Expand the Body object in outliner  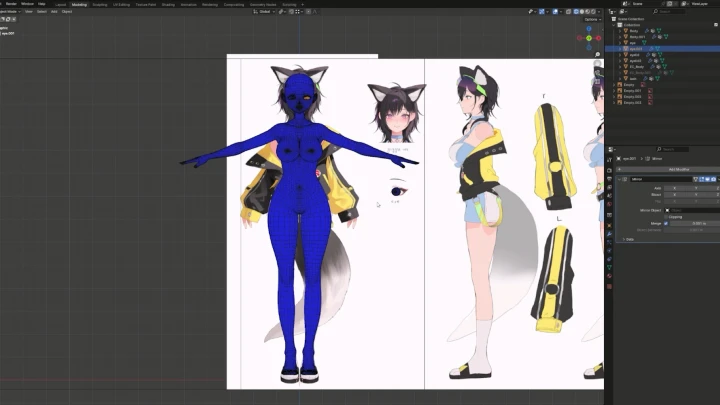coord(620,31)
